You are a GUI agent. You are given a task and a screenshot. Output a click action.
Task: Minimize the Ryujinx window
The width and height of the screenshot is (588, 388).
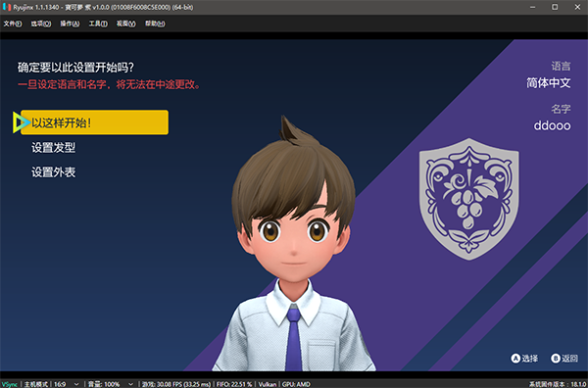point(533,7)
